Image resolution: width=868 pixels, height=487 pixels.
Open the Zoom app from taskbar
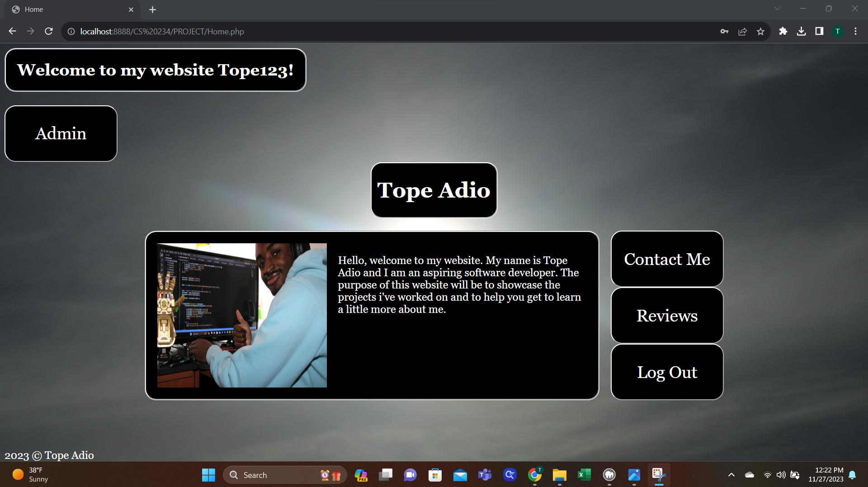(x=410, y=475)
